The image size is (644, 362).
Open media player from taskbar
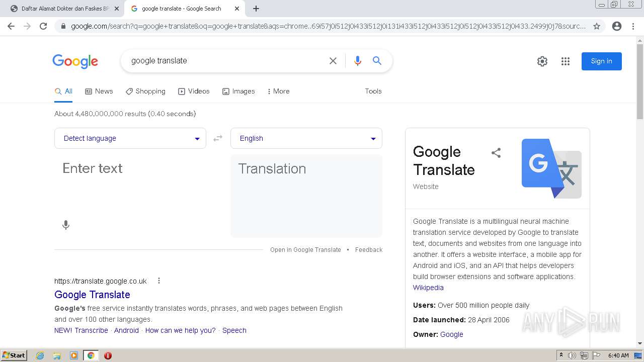point(74,355)
